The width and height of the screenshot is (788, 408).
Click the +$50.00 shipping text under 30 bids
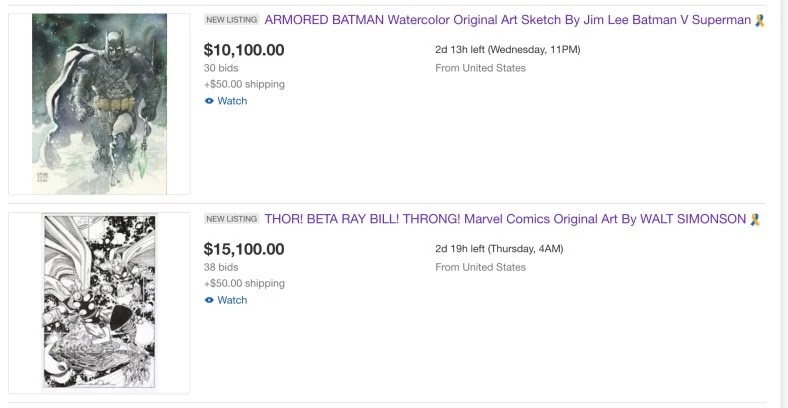click(244, 84)
